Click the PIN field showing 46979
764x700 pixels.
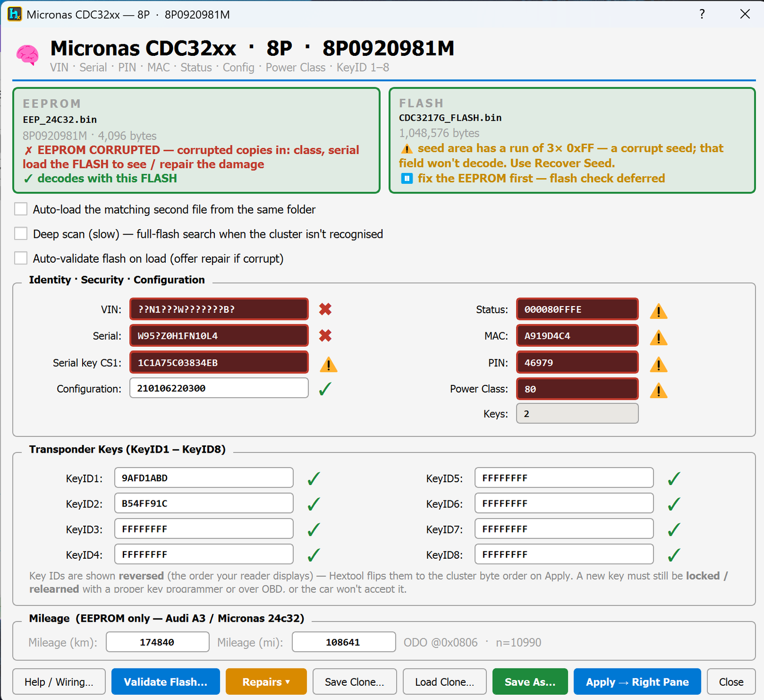(x=577, y=362)
